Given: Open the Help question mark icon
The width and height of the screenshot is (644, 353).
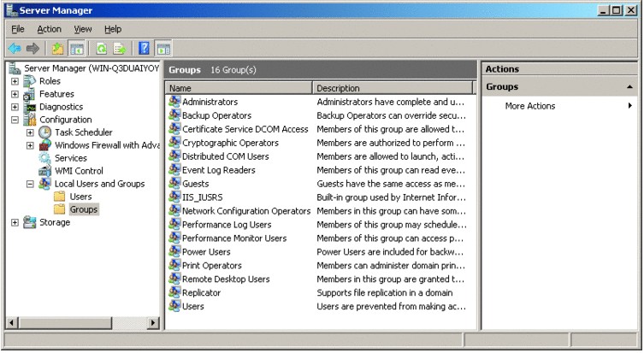Looking at the screenshot, I should [x=144, y=49].
